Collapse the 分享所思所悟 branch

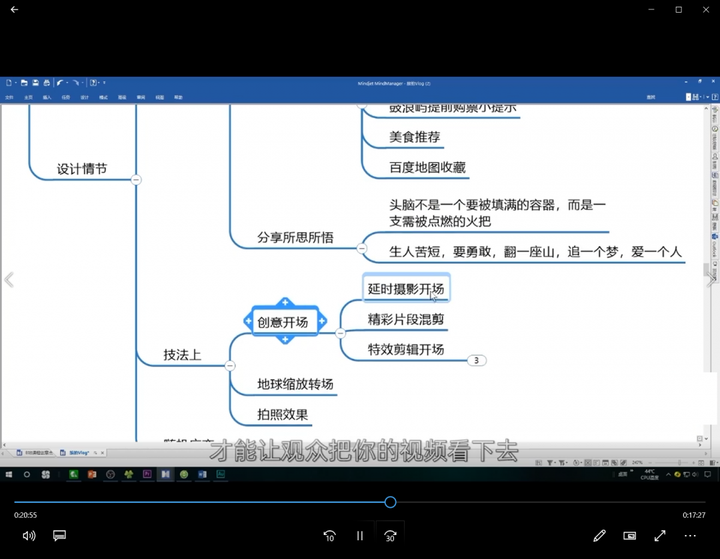tap(362, 248)
